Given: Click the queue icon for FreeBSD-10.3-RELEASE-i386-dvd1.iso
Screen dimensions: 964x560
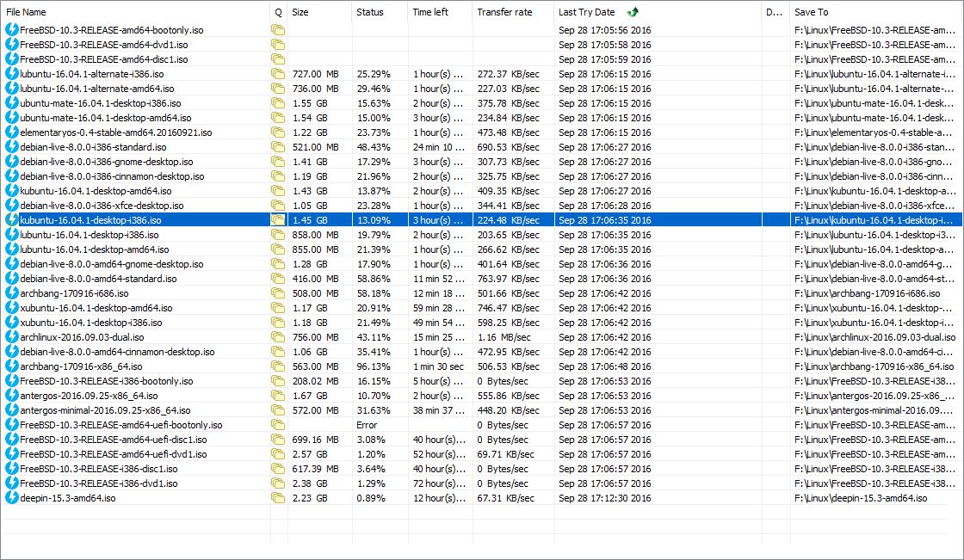Looking at the screenshot, I should click(278, 483).
